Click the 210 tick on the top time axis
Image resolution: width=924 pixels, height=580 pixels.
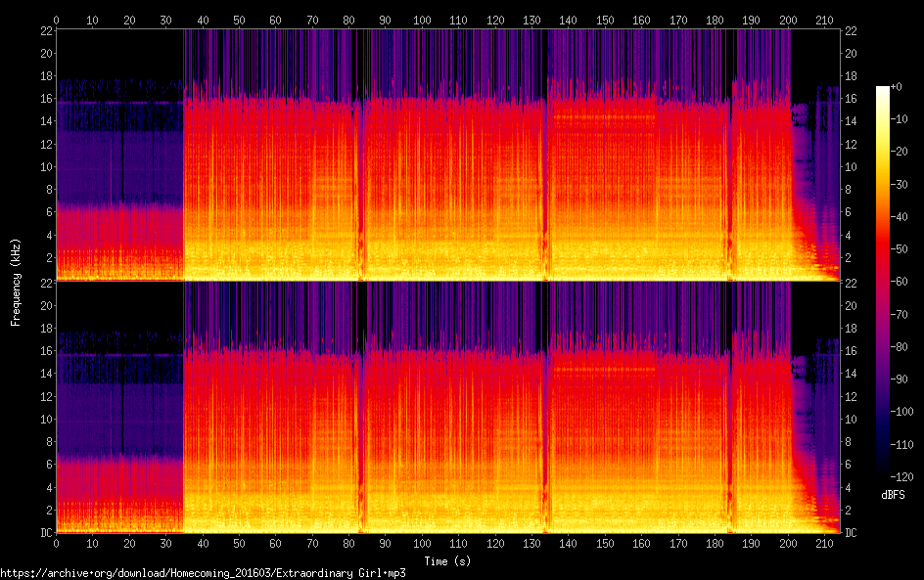click(824, 20)
